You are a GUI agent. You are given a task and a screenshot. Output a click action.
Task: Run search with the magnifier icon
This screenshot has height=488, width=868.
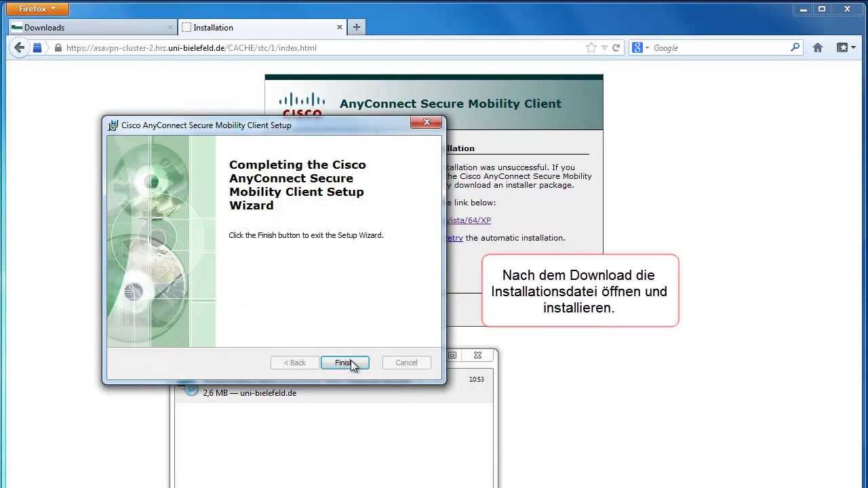coord(795,47)
